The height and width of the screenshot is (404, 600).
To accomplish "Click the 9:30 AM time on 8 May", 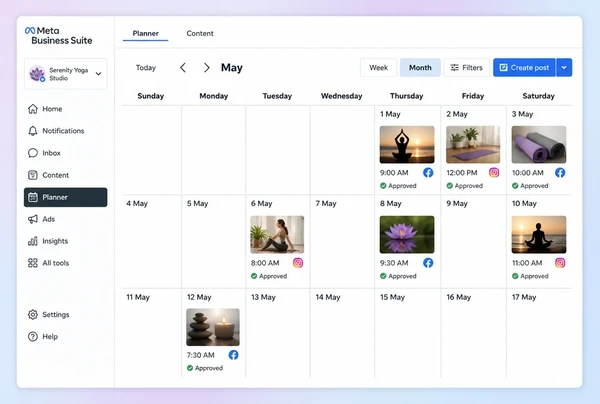I will tap(394, 263).
